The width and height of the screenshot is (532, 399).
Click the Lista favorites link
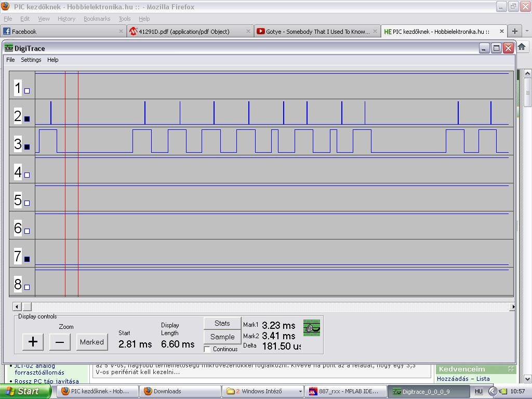(483, 379)
